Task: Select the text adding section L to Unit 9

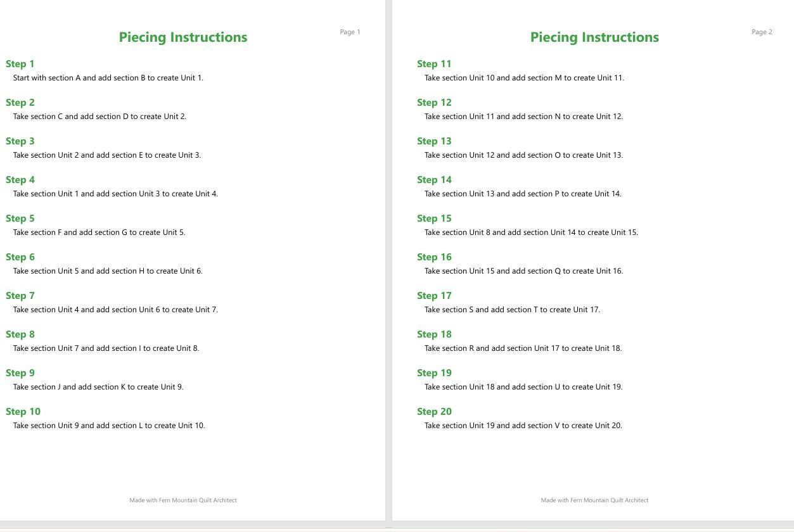Action: tap(109, 426)
